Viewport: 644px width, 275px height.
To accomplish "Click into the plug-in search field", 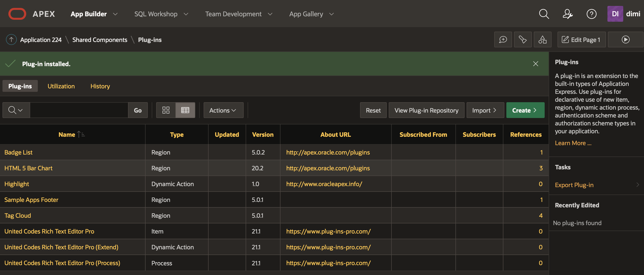I will point(79,110).
